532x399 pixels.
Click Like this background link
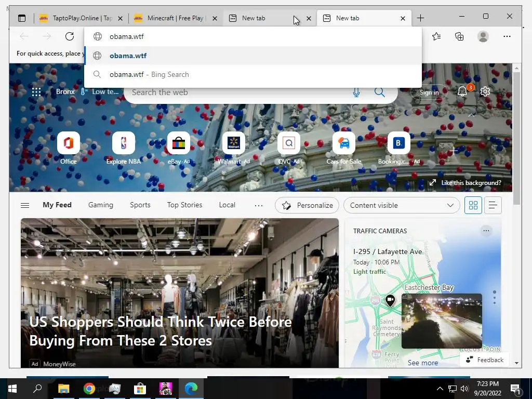click(x=465, y=183)
